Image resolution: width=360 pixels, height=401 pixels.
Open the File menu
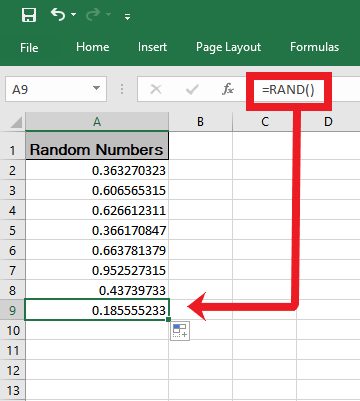[29, 47]
